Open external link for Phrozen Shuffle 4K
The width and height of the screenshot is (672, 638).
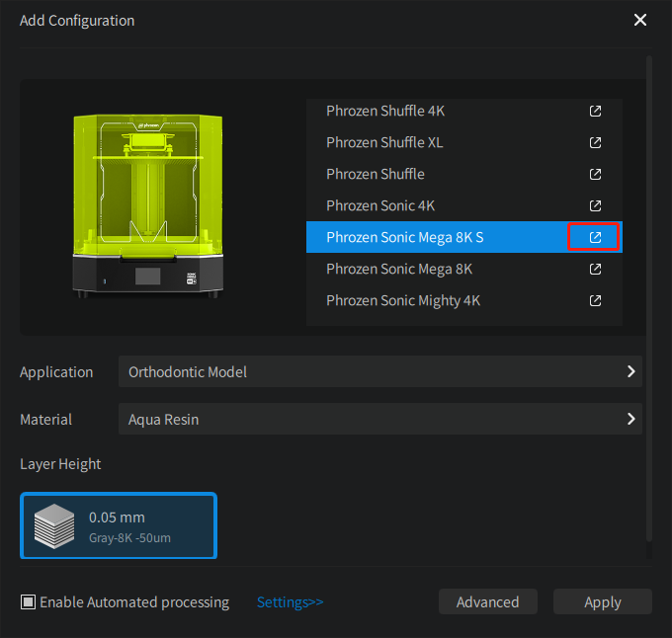pyautogui.click(x=595, y=112)
